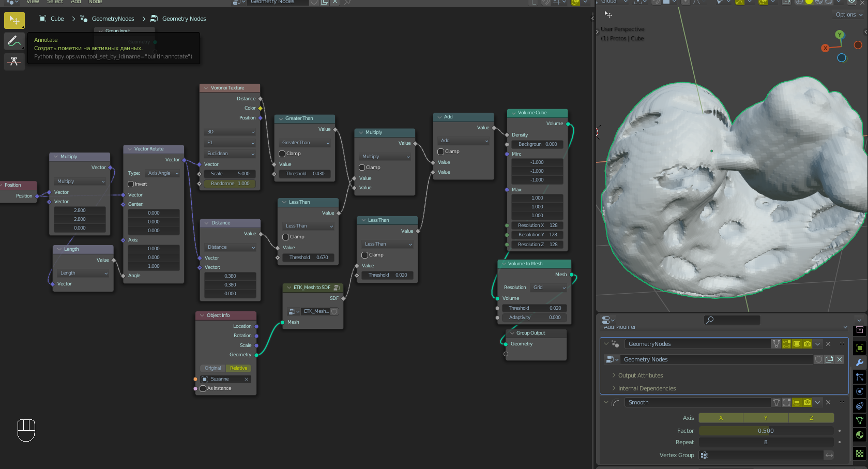The width and height of the screenshot is (868, 469).
Task: Toggle Smooth modifier viewport display
Action: [x=797, y=402]
